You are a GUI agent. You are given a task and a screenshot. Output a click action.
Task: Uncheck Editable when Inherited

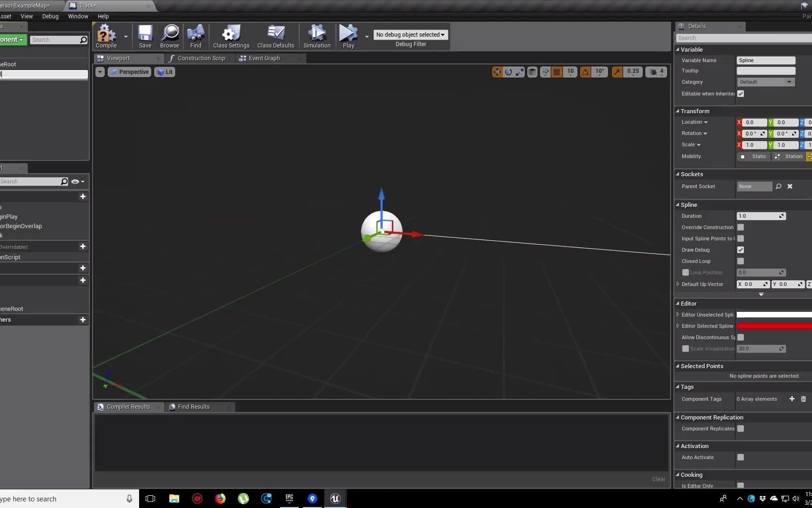[x=741, y=94]
